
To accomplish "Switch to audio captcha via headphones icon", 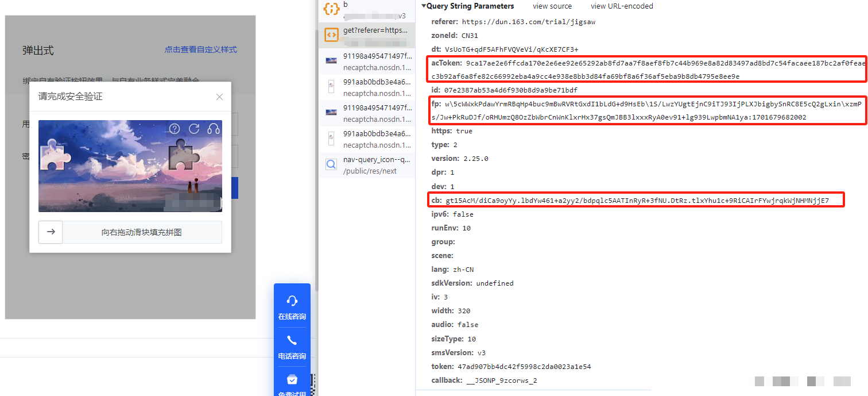I will point(214,129).
